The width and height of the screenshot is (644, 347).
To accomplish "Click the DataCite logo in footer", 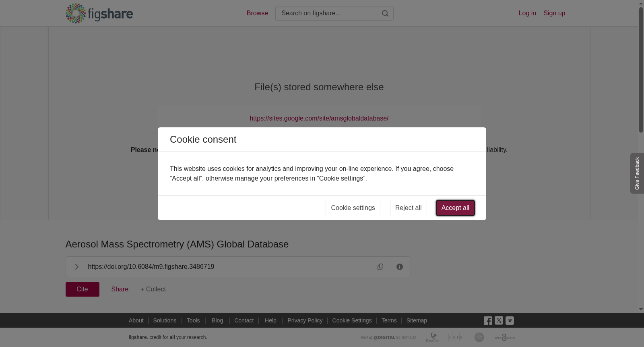I will 433,337.
